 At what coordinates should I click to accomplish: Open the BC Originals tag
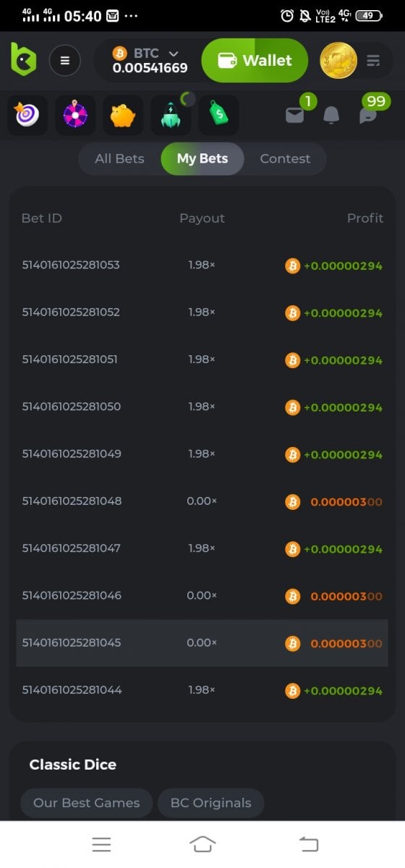coord(210,803)
